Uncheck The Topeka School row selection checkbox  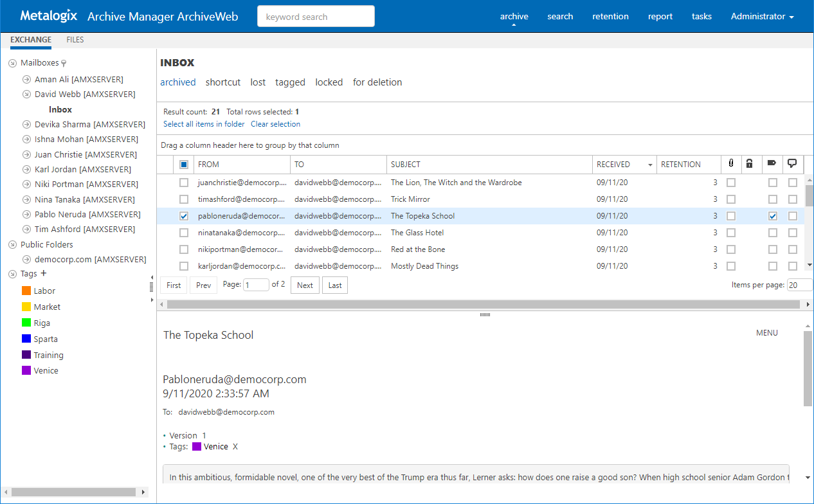(184, 216)
